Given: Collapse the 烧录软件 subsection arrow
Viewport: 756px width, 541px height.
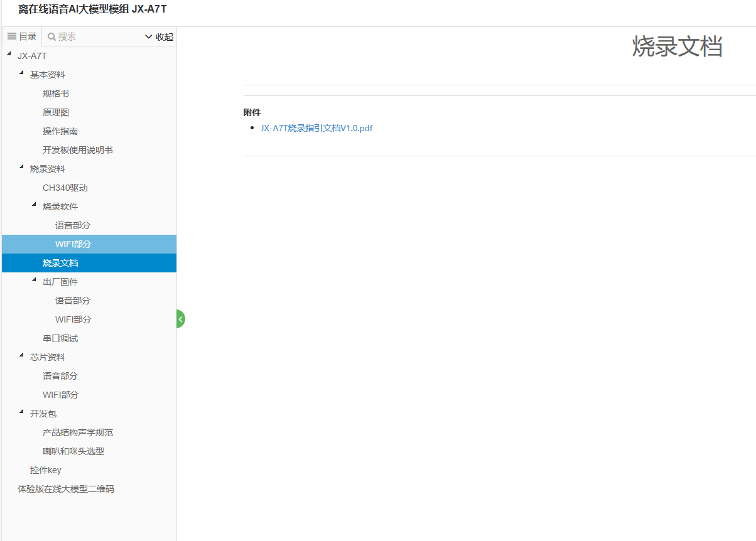Looking at the screenshot, I should (34, 205).
